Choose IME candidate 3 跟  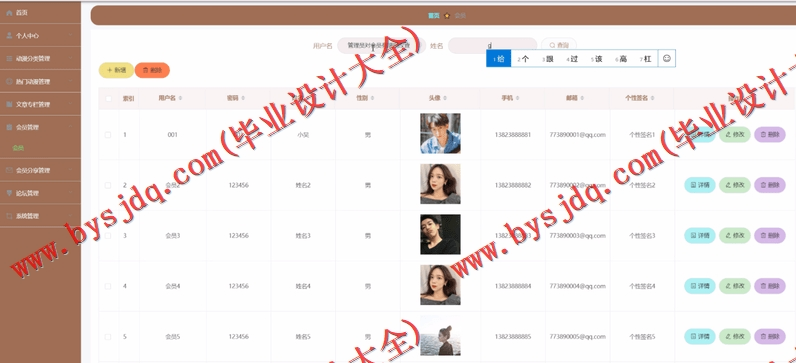pyautogui.click(x=548, y=59)
